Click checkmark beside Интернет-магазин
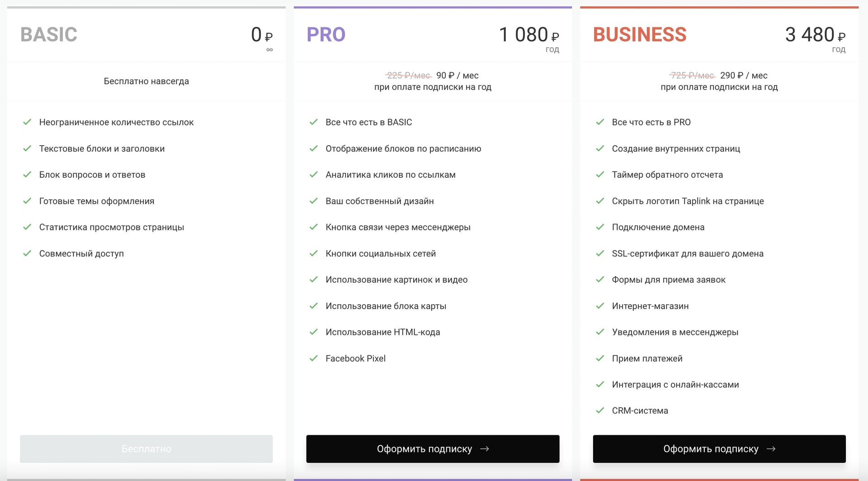The width and height of the screenshot is (868, 481). click(x=600, y=306)
